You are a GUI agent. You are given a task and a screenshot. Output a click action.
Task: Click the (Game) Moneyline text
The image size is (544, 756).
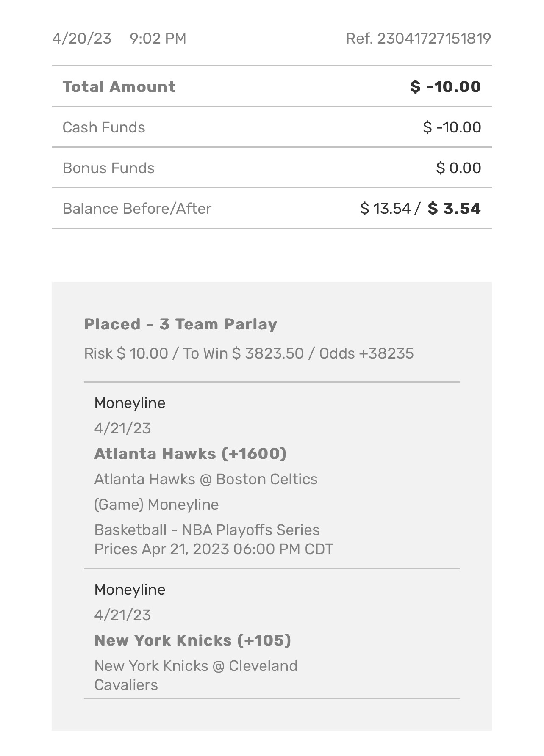pyautogui.click(x=156, y=505)
